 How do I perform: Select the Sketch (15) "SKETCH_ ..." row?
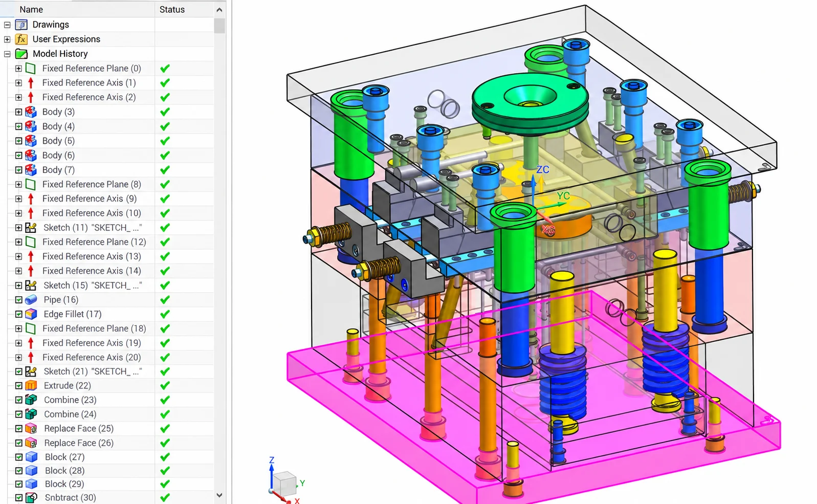(107, 285)
